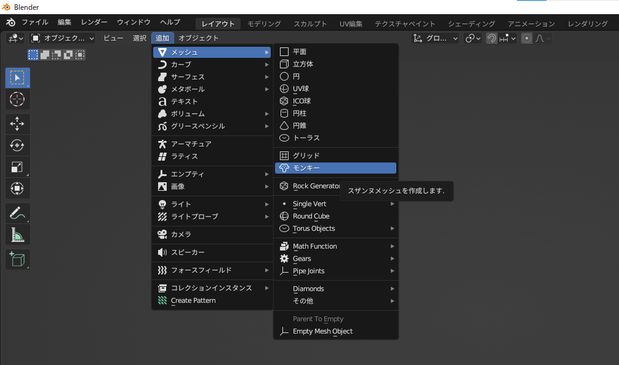Expand the Gears submenu
The width and height of the screenshot is (619, 365).
(336, 258)
